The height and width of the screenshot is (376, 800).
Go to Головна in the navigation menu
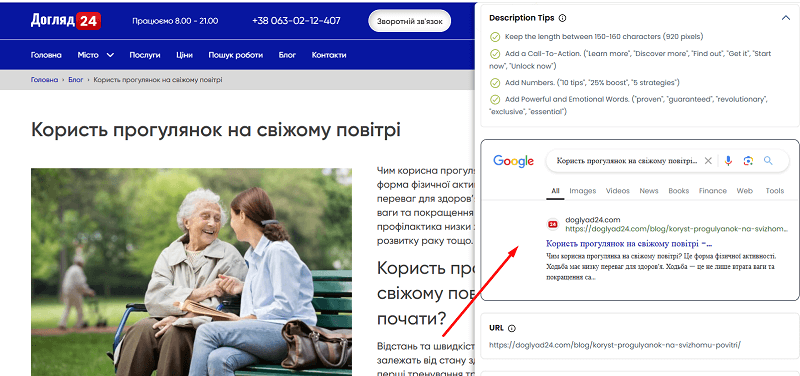tap(46, 55)
